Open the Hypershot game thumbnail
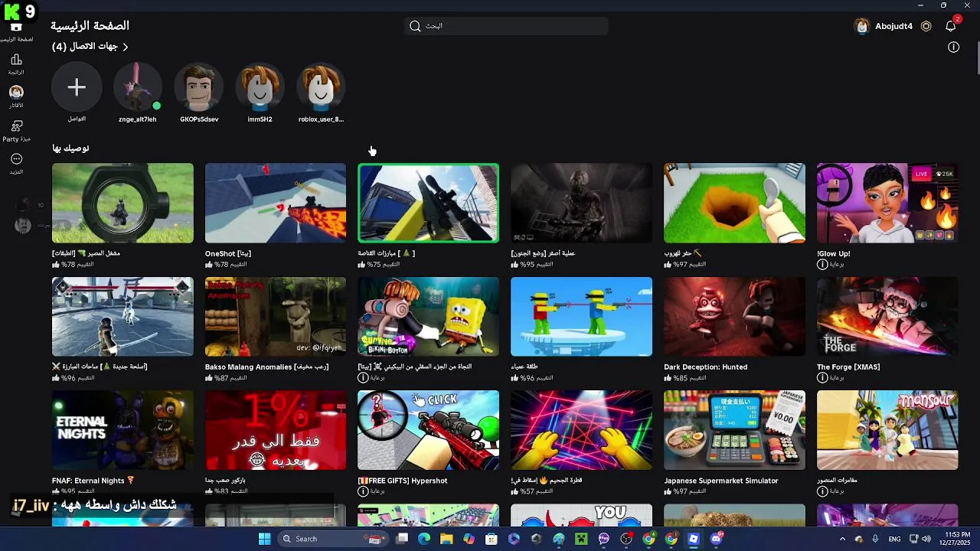 [429, 430]
